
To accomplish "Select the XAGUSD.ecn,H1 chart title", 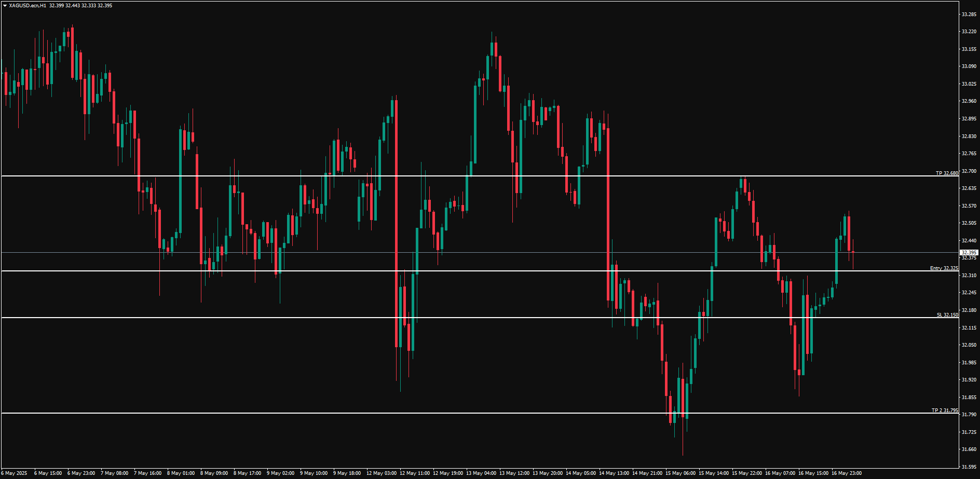I will (x=25, y=5).
